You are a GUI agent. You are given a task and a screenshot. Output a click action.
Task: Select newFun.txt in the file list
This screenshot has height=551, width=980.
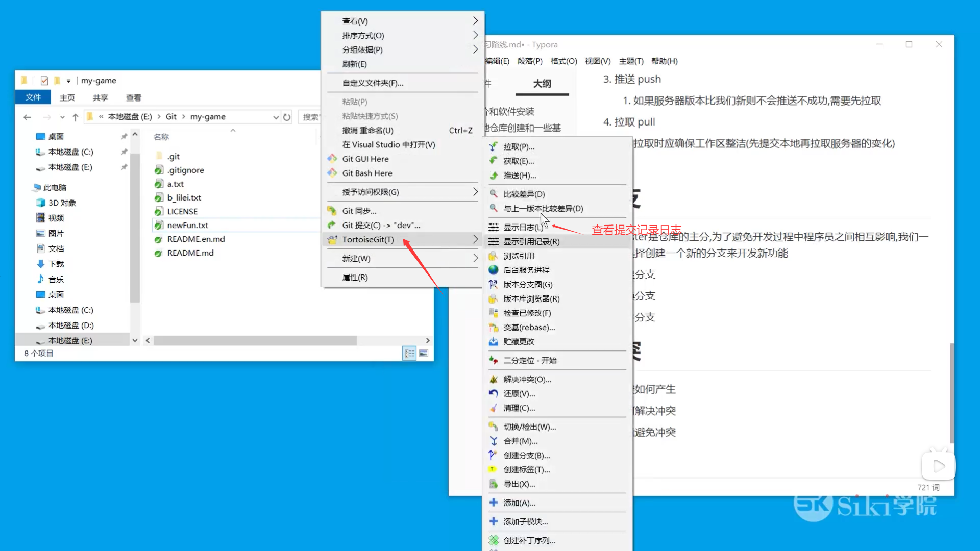(x=188, y=224)
